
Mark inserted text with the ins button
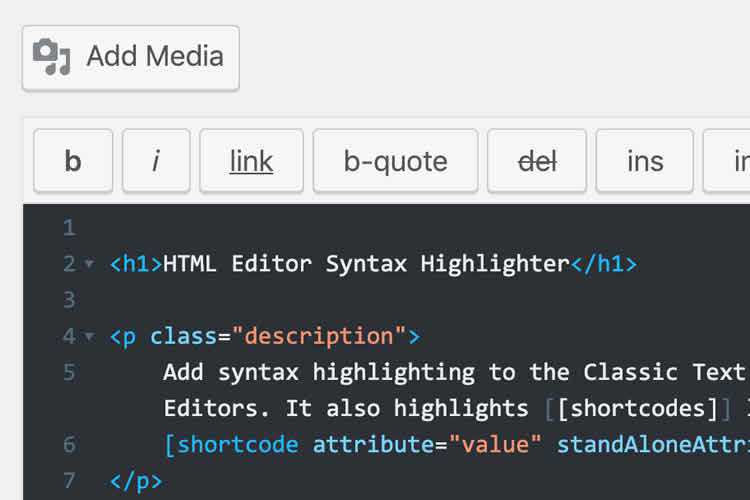[645, 161]
